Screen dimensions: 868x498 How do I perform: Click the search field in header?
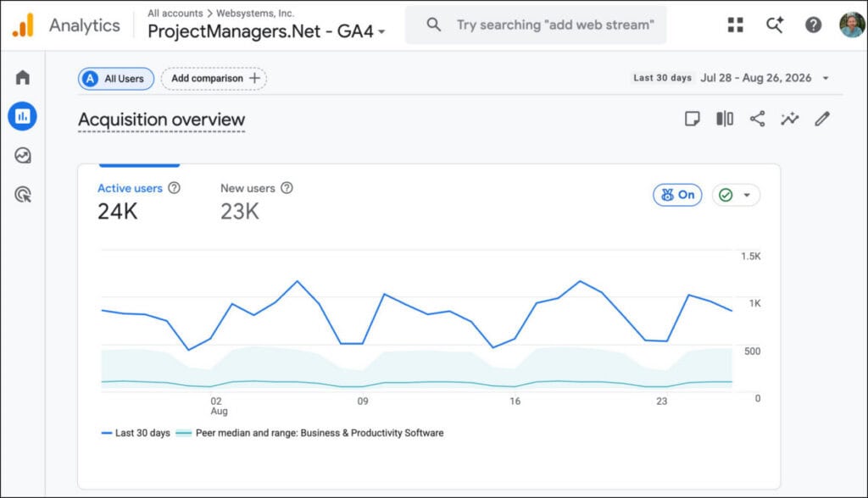[x=536, y=25]
